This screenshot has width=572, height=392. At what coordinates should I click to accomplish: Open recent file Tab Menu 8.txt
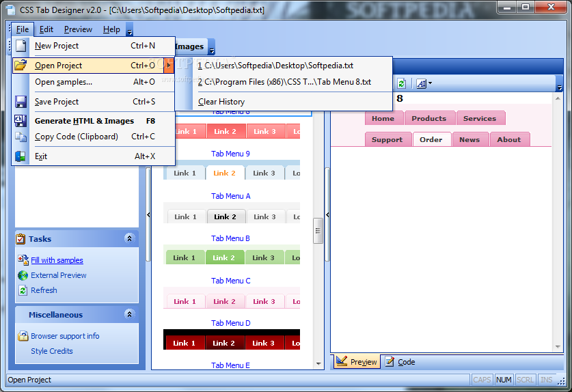(x=284, y=82)
